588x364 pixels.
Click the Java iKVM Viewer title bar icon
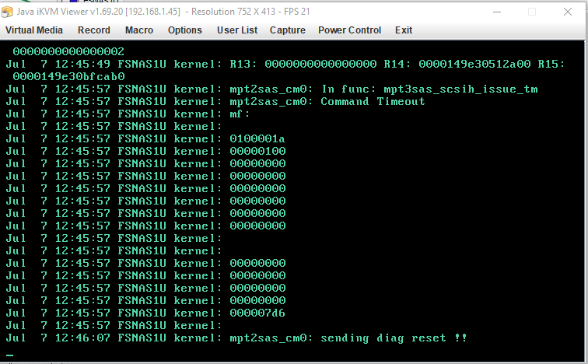(7, 12)
